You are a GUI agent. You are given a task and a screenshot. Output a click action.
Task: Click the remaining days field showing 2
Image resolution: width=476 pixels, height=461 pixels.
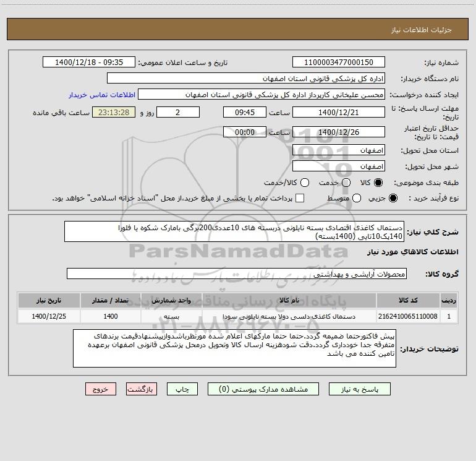(178, 112)
